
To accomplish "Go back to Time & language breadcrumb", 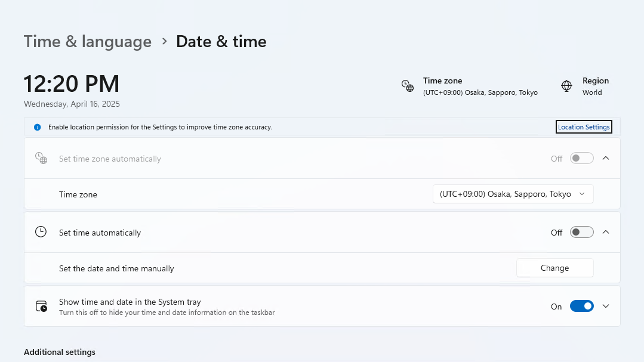I will 88,42.
